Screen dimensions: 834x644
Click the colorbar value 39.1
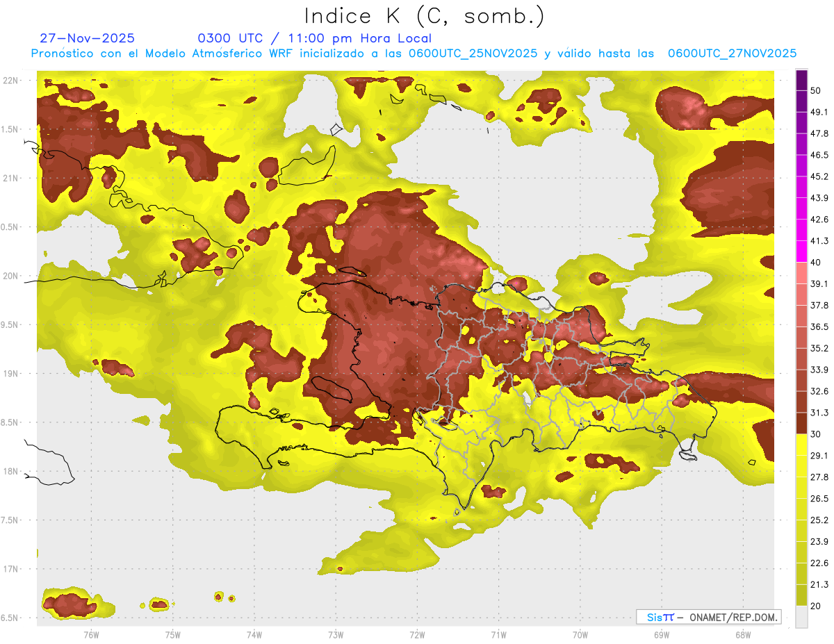(819, 284)
